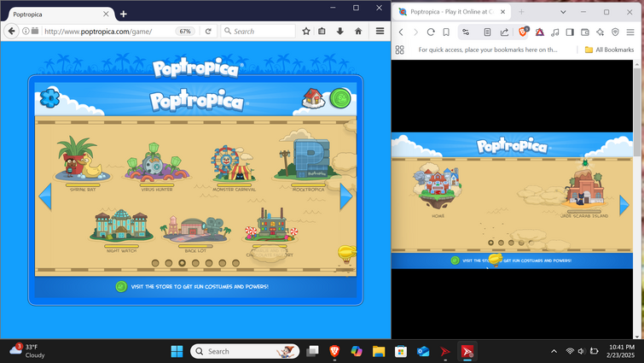This screenshot has height=363, width=644.
Task: Open the Brave main menu
Action: click(630, 32)
